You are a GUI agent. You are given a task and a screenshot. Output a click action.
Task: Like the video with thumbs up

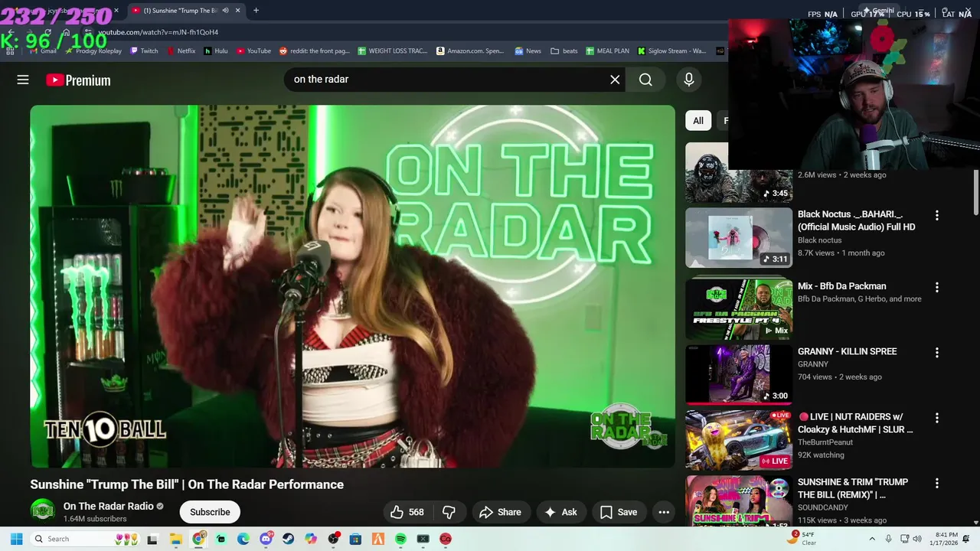(x=407, y=512)
